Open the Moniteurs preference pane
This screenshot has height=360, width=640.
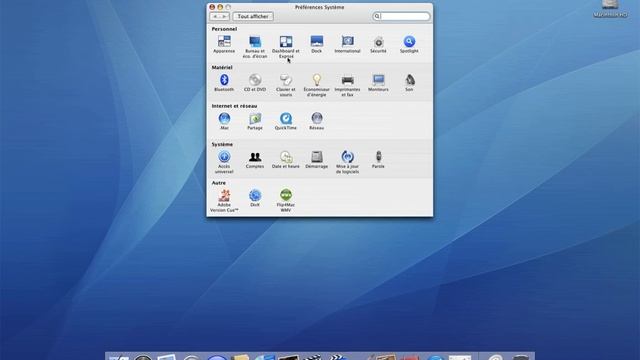pyautogui.click(x=378, y=82)
